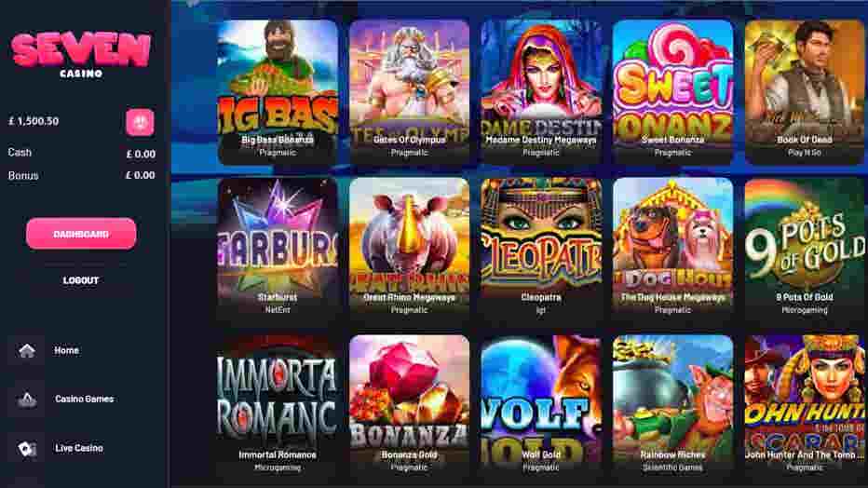Click the Seven Casino logo
The image size is (868, 488).
pyautogui.click(x=81, y=54)
